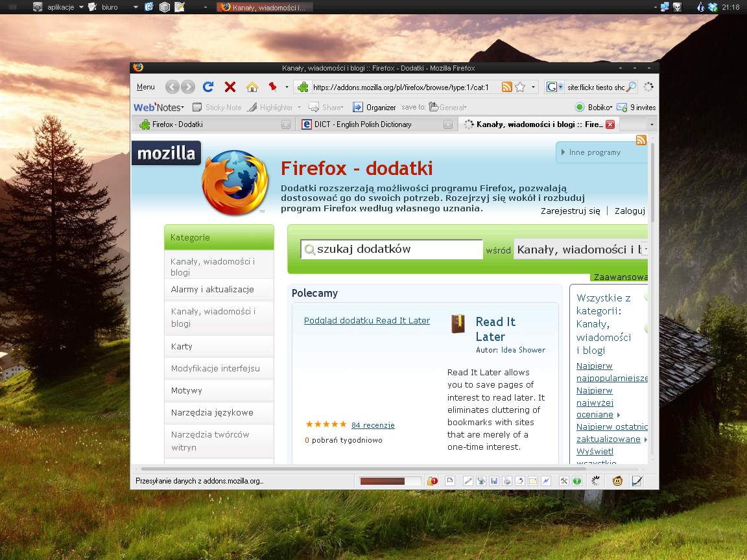Switch to the 'DICT - English Polish Dictionary' tab

point(376,124)
